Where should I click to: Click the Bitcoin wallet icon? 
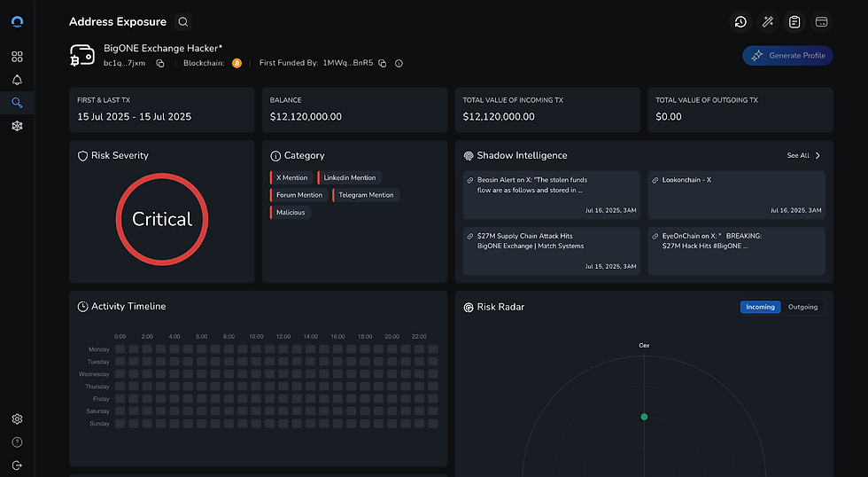pos(82,55)
